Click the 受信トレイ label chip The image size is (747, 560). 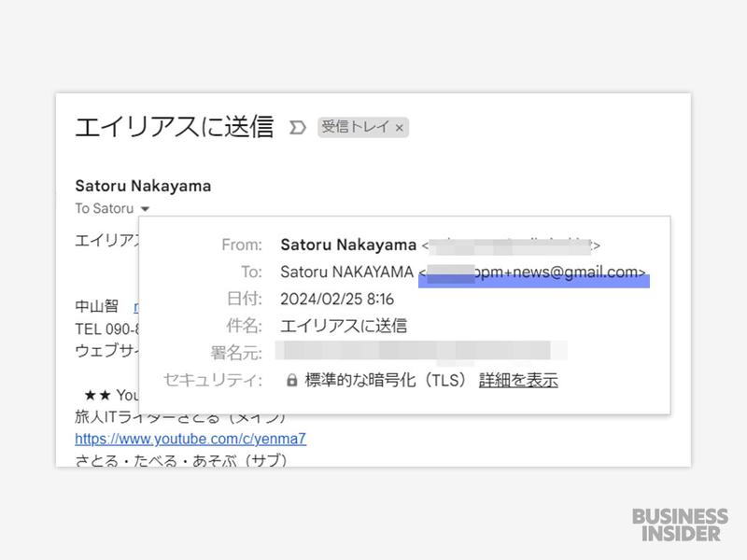[363, 127]
